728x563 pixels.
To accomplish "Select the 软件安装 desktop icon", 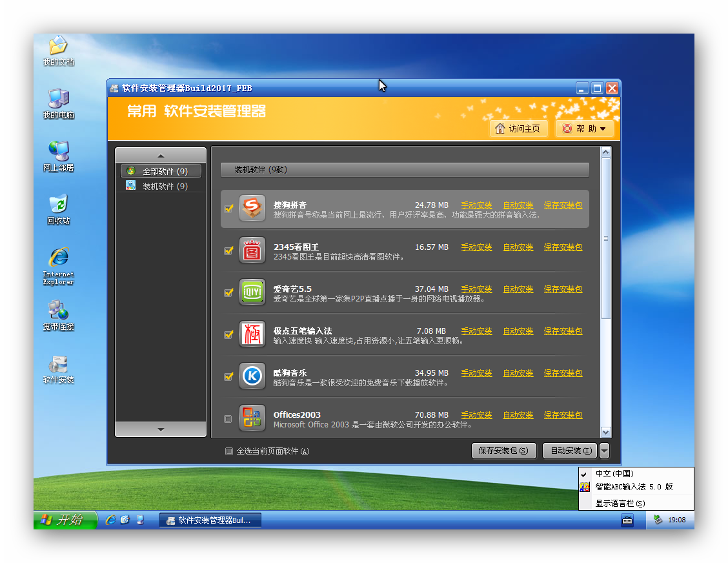I will pos(59,369).
